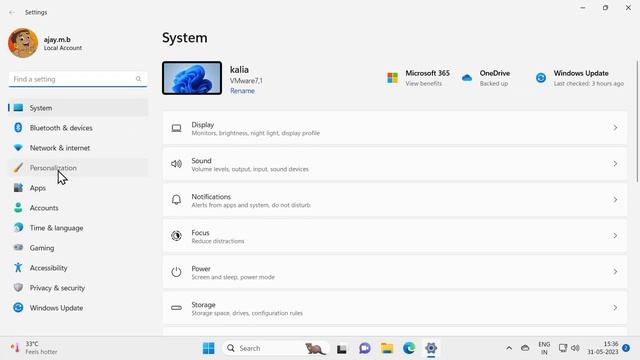
Task: Switch to Gaming category label
Action: 42,248
